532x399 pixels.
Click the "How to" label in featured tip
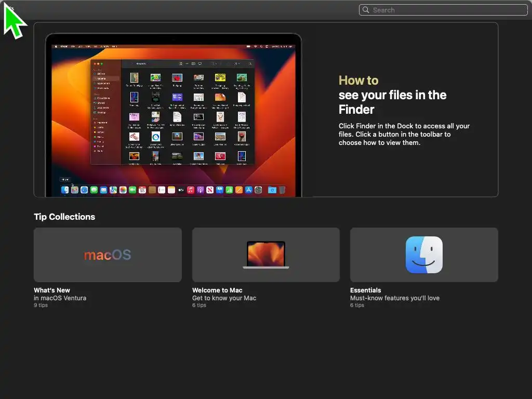358,81
